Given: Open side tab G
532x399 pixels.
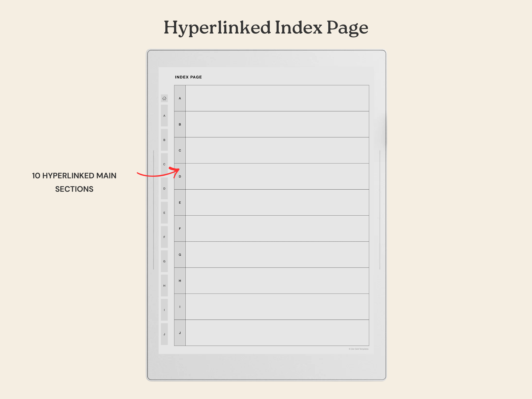Looking at the screenshot, I should (164, 262).
